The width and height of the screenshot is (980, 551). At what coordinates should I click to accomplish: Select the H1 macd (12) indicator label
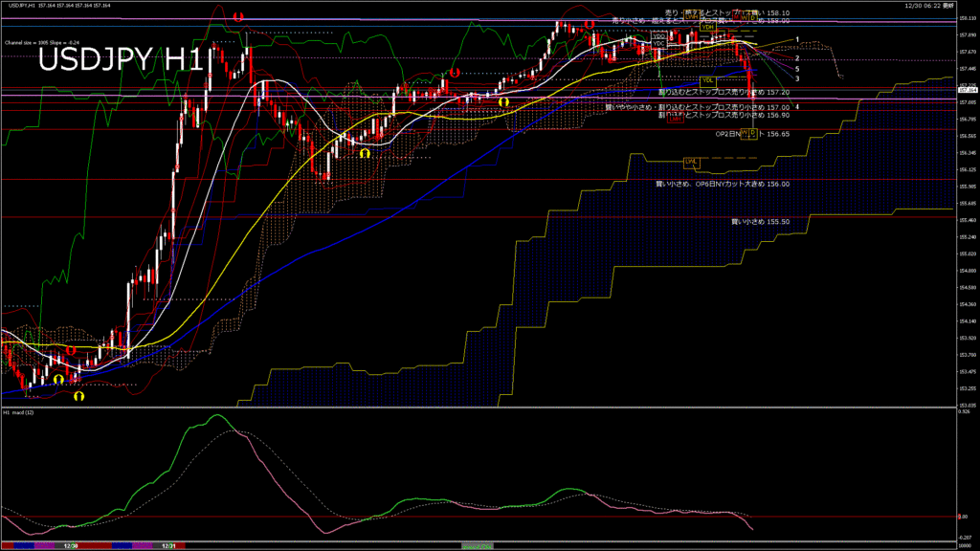(x=19, y=412)
